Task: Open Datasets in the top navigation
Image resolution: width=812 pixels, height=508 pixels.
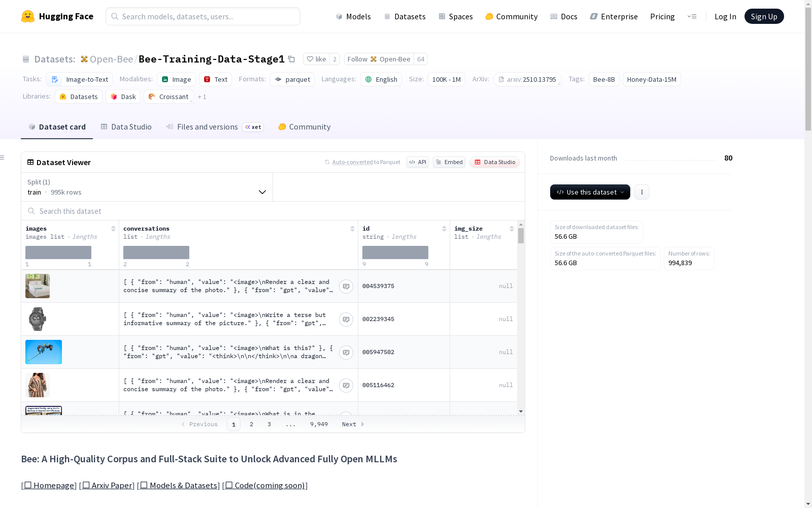Action: pos(404,16)
